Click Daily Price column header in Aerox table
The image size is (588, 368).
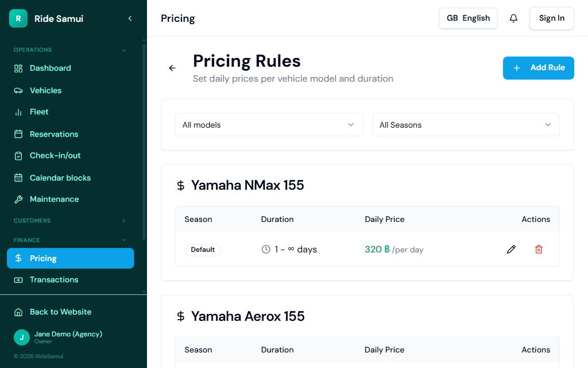[384, 350]
